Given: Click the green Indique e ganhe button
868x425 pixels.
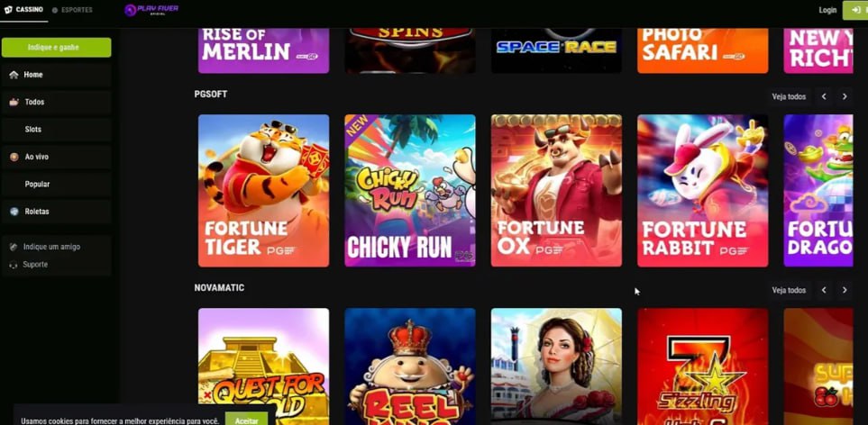Looking at the screenshot, I should (56, 48).
